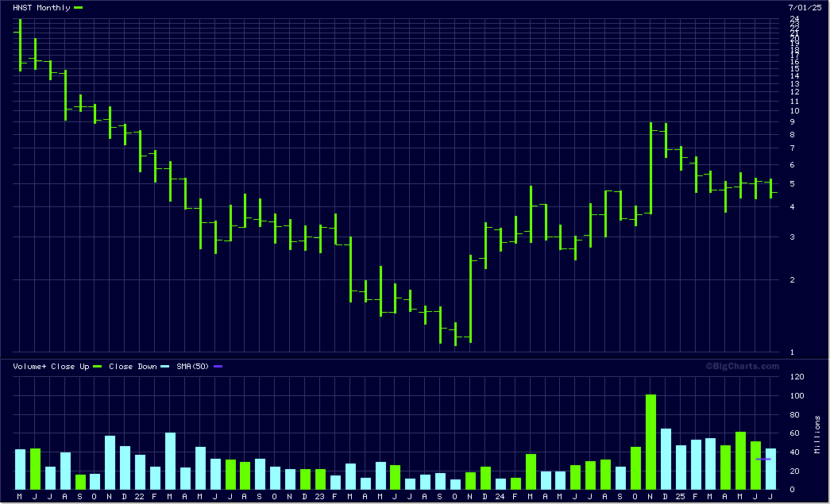Select the 23 year marker on time axis
The image size is (830, 504).
click(319, 496)
